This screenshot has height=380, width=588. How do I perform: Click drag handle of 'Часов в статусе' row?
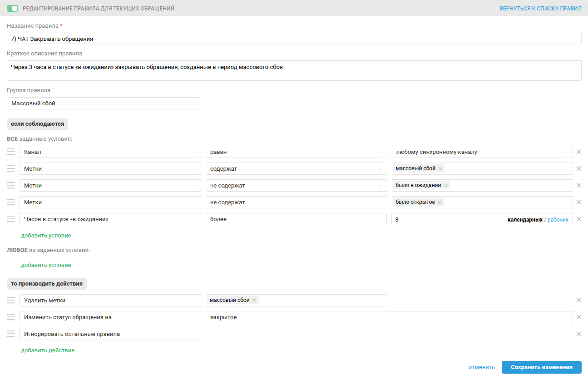pyautogui.click(x=11, y=219)
